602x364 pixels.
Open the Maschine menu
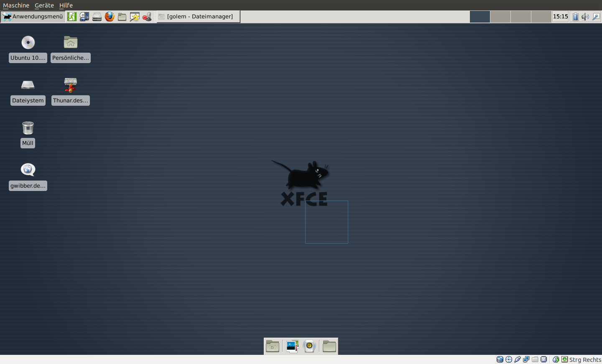point(16,5)
